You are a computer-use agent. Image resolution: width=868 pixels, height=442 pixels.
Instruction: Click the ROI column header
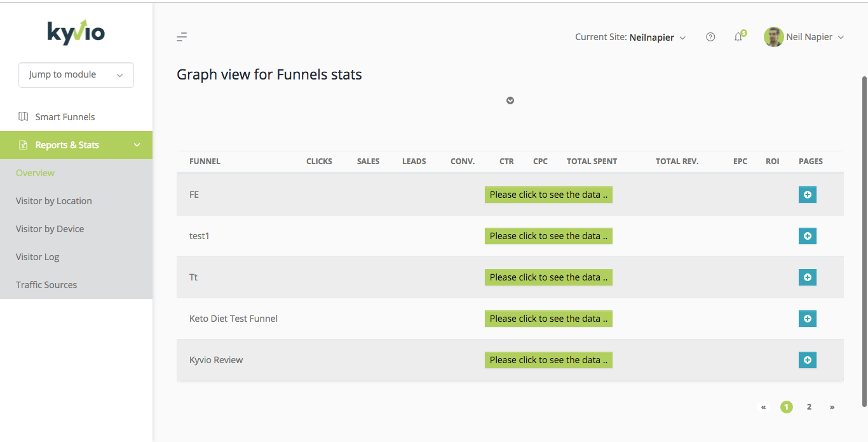[x=772, y=162]
